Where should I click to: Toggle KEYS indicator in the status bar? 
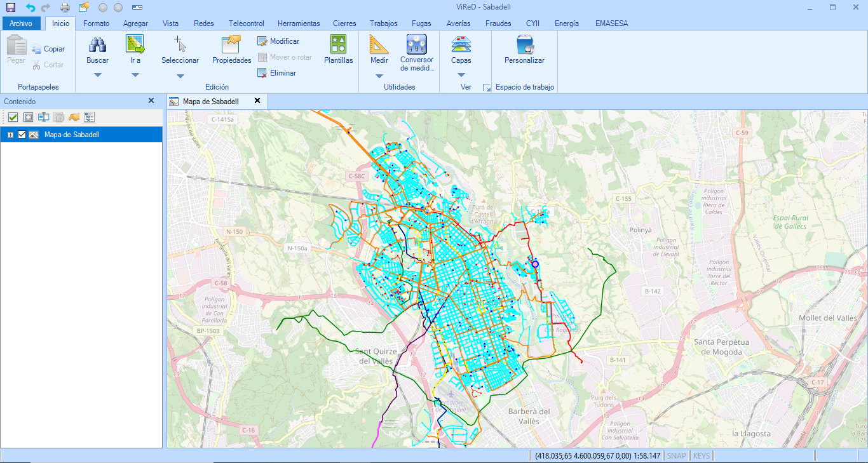point(701,455)
